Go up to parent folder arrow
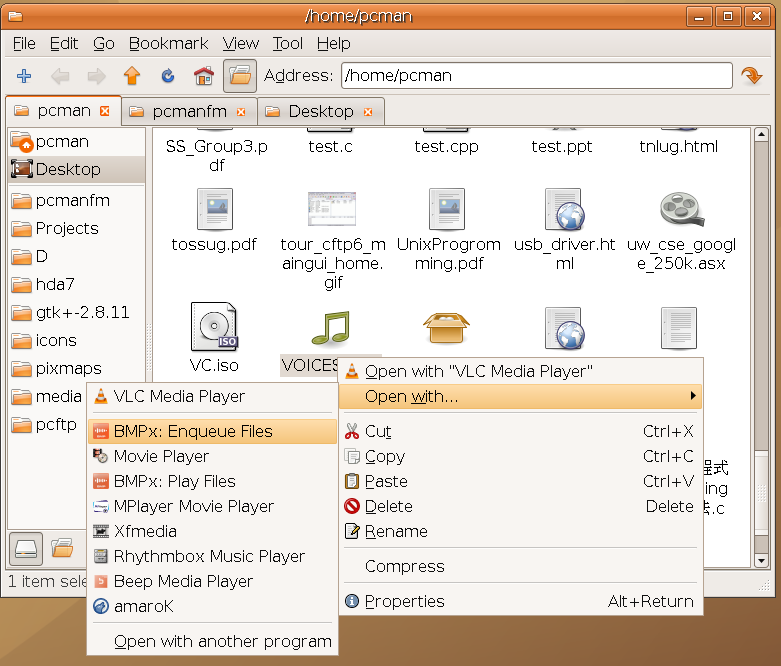781x666 pixels. coord(131,76)
